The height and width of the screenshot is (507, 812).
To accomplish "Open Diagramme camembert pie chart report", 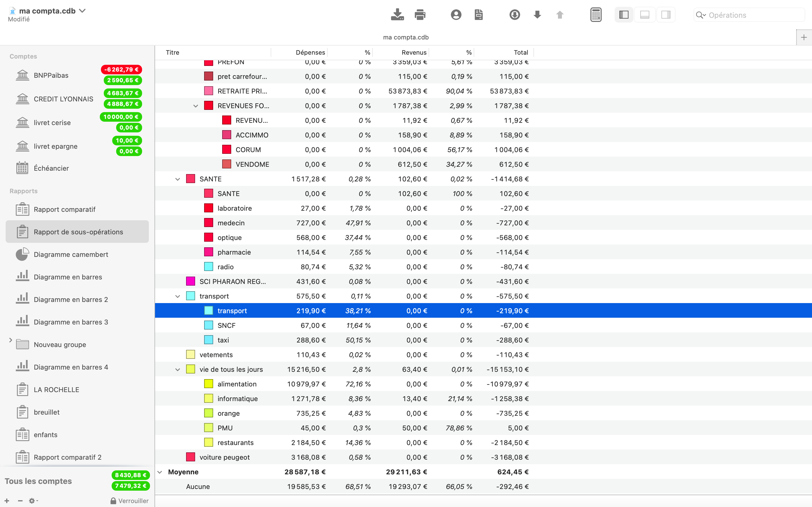I will click(71, 255).
